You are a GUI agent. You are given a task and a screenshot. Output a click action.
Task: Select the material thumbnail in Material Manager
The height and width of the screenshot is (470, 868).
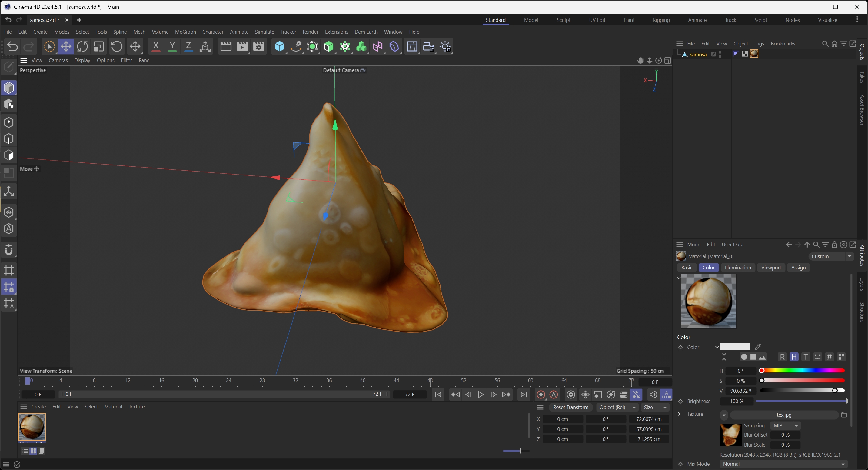click(32, 427)
